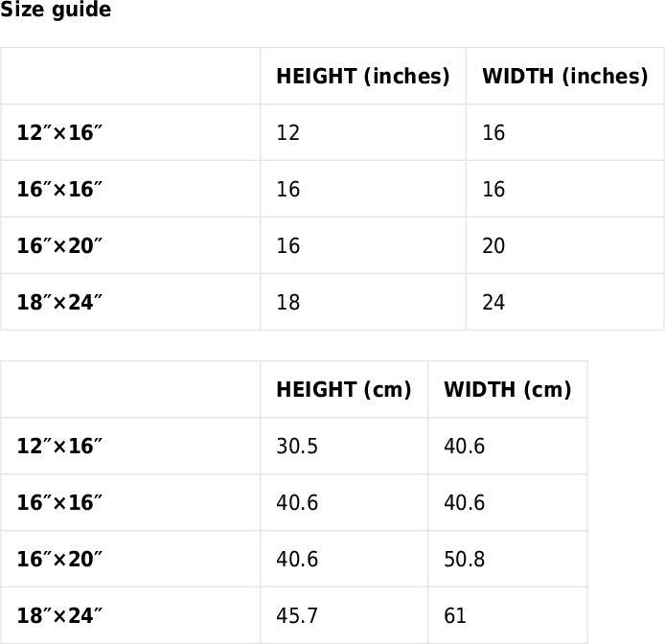665x644 pixels.
Task: Click 16″×16″ row's width cell in cm table
Action: click(465, 503)
